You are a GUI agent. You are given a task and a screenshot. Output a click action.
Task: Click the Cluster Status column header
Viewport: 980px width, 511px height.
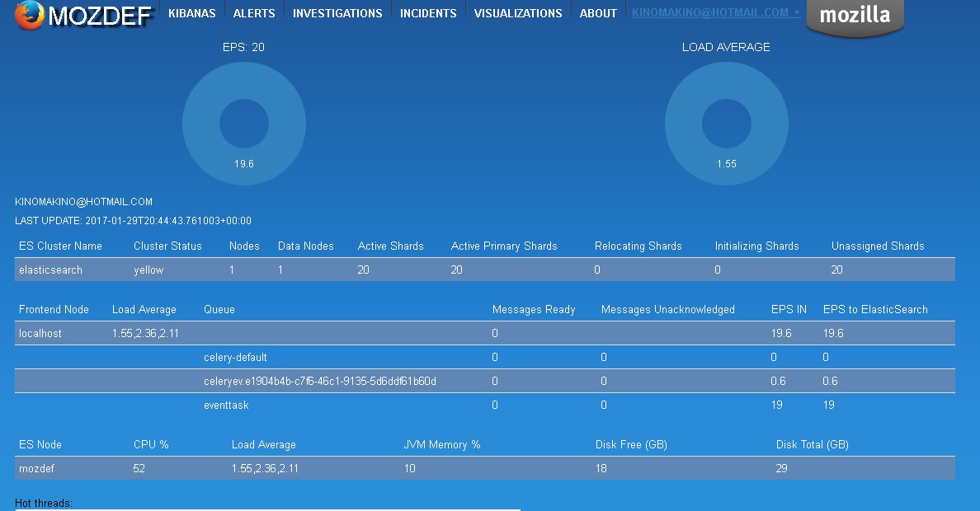pos(167,246)
